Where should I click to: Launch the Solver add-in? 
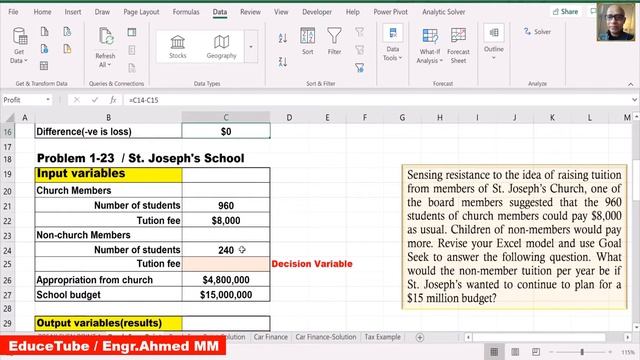point(537,31)
